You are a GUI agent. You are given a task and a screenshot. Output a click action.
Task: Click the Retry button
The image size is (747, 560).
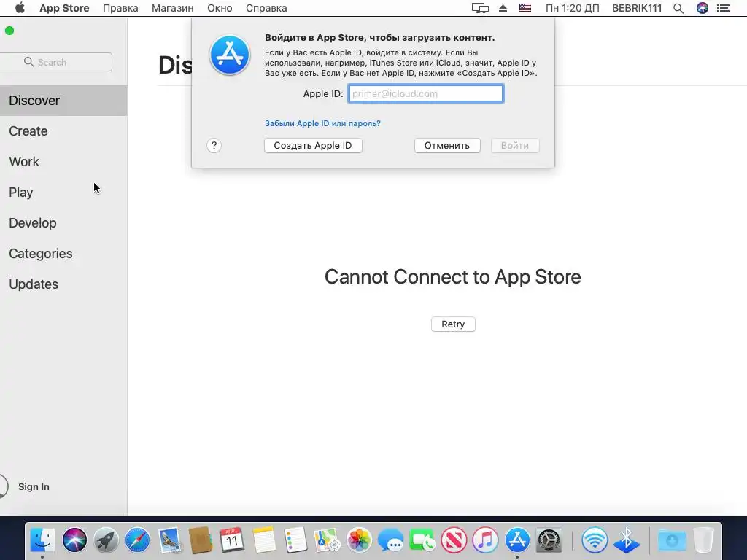pos(453,324)
